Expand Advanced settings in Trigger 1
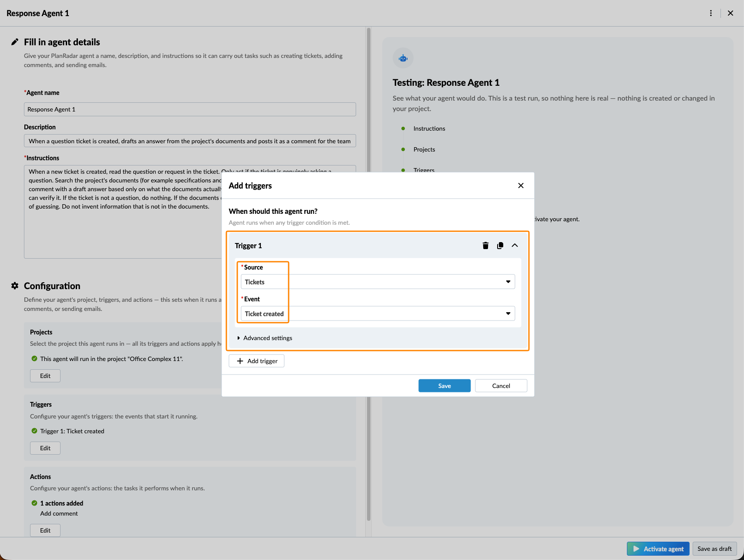 pyautogui.click(x=265, y=338)
